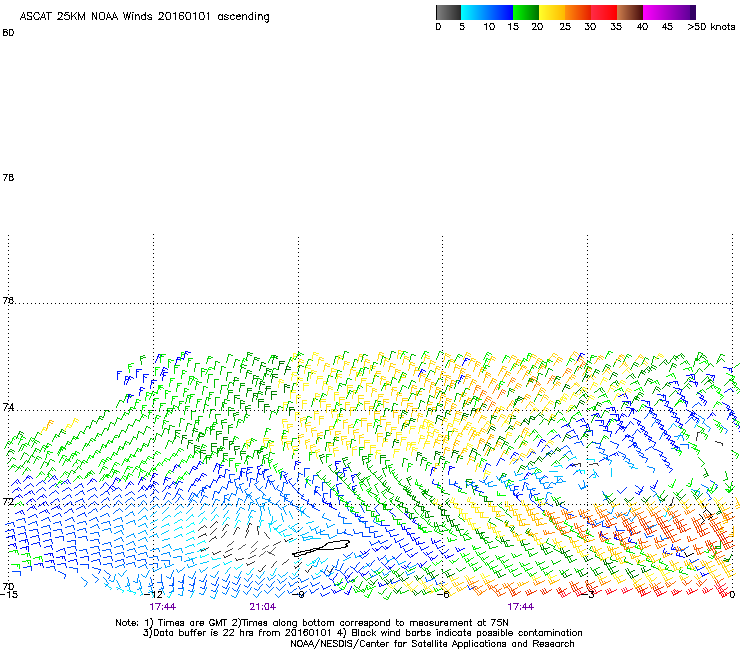Click the legend tick label '25'
740x650 pixels.
pos(565,27)
